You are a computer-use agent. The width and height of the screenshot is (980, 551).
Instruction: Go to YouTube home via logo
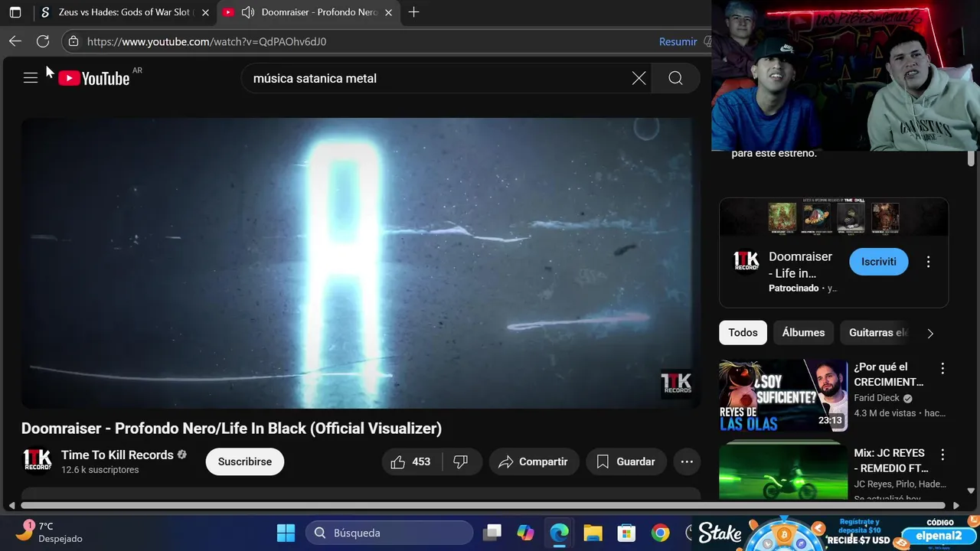coord(94,78)
